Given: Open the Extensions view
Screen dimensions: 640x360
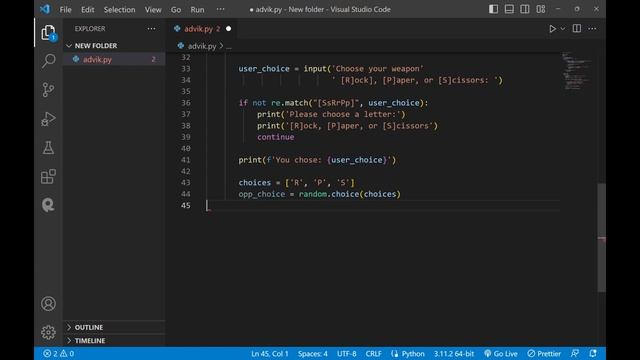Looking at the screenshot, I should coord(48,176).
